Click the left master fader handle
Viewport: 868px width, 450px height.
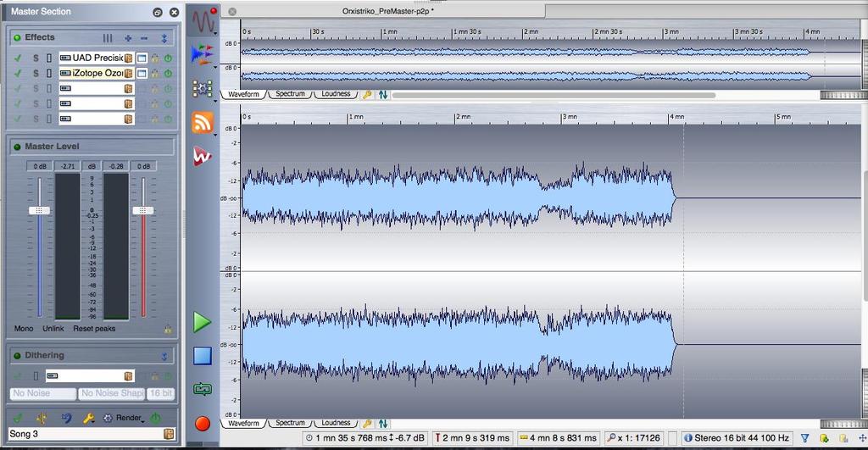(x=39, y=211)
